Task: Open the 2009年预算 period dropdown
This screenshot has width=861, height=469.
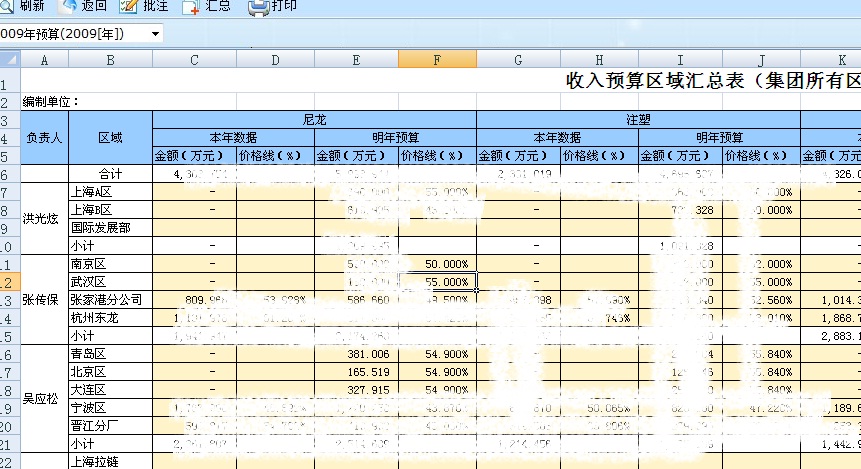Action: point(155,34)
